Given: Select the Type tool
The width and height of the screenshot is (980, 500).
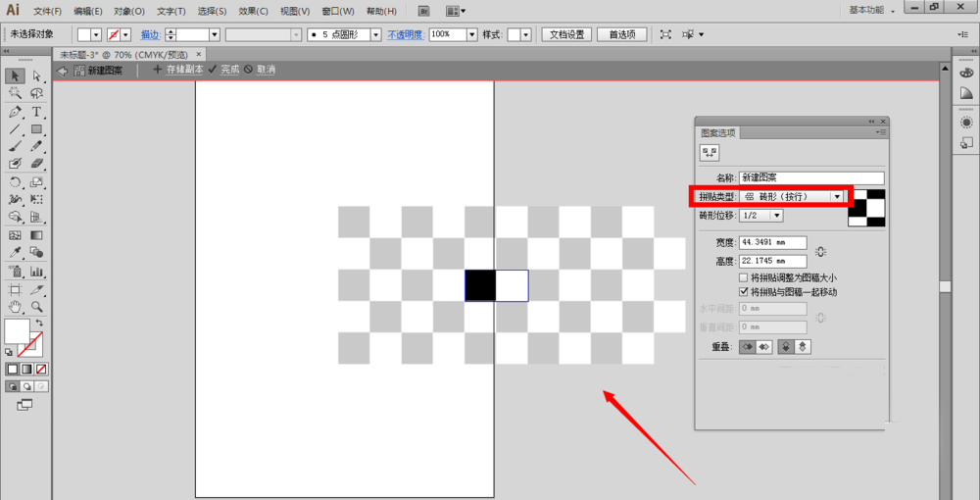Looking at the screenshot, I should pyautogui.click(x=37, y=112).
